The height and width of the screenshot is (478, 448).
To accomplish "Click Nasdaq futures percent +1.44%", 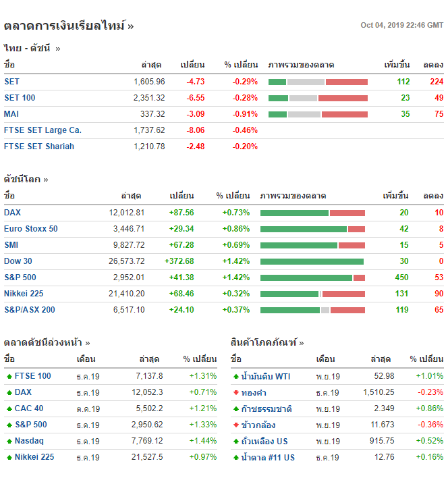I will click(x=203, y=440).
